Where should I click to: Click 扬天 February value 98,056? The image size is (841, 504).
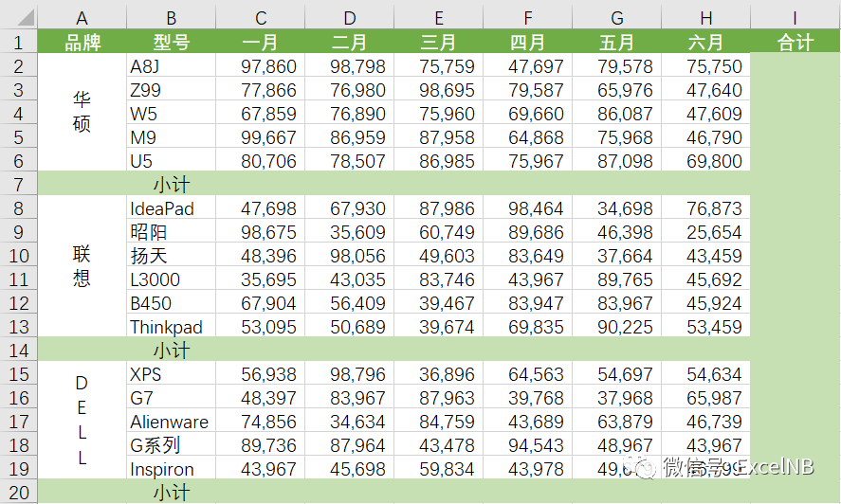pyautogui.click(x=350, y=255)
